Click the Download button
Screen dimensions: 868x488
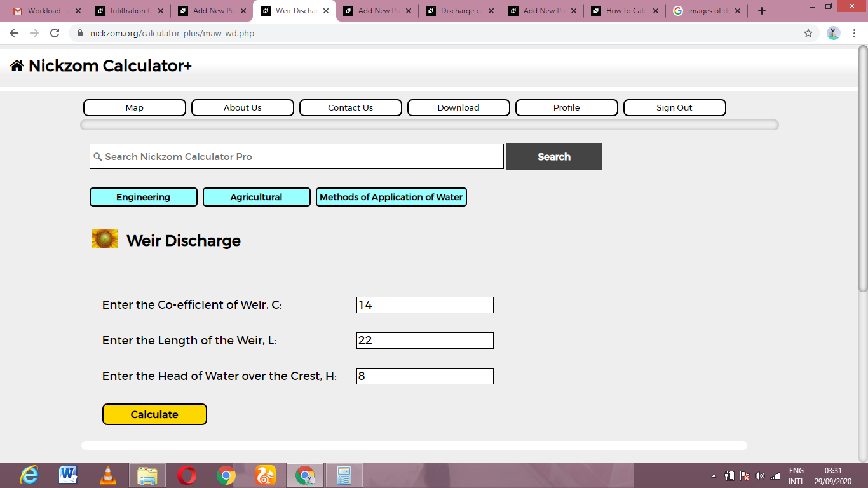tap(459, 107)
